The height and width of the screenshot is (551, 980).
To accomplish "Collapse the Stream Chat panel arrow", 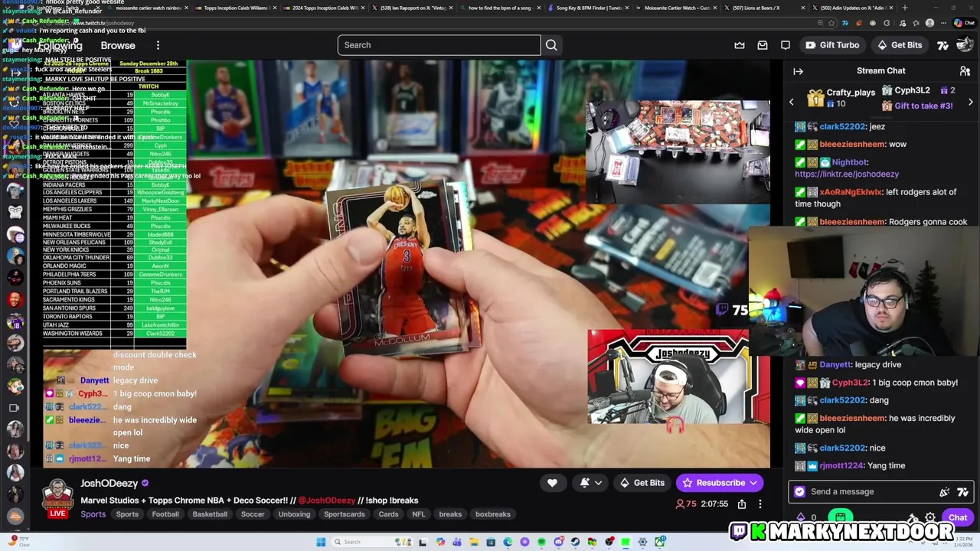I will pyautogui.click(x=798, y=71).
